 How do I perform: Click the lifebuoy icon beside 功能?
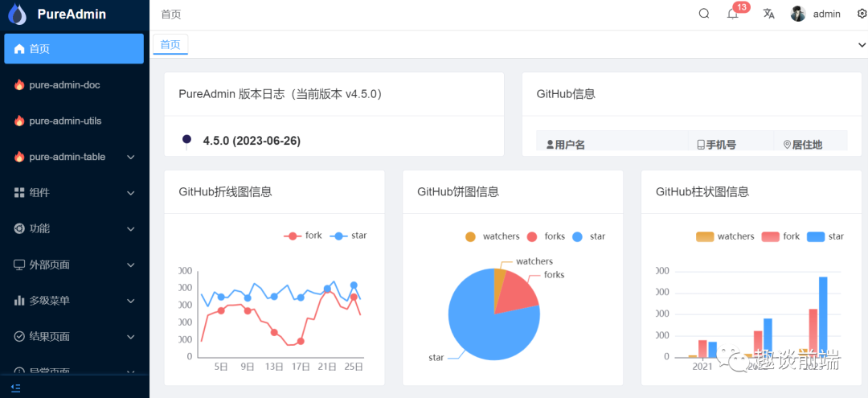[19, 228]
